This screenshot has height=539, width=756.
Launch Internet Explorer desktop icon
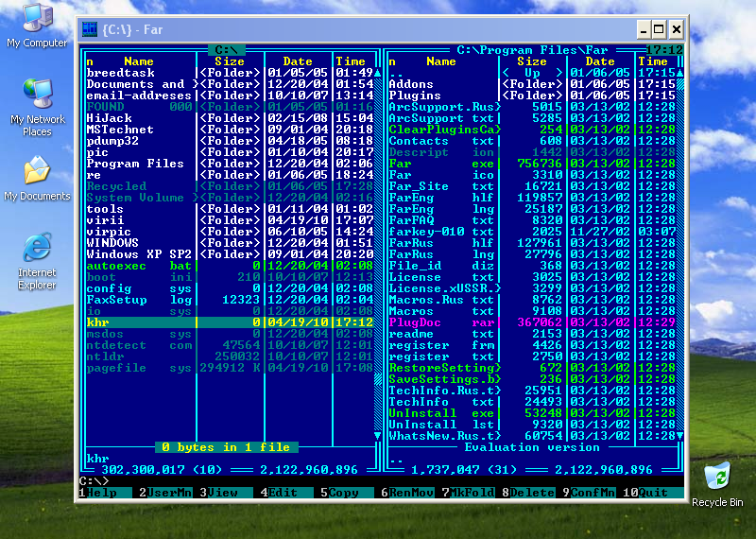pyautogui.click(x=37, y=261)
